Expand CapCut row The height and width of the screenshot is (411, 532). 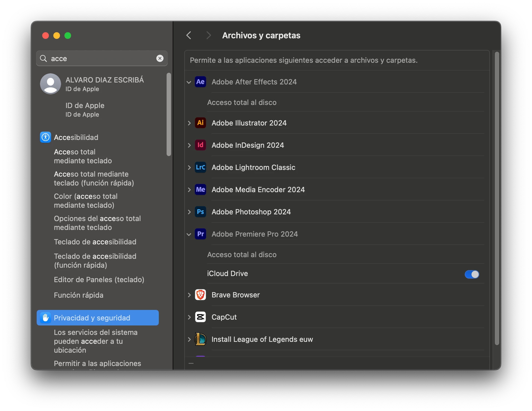tap(189, 317)
